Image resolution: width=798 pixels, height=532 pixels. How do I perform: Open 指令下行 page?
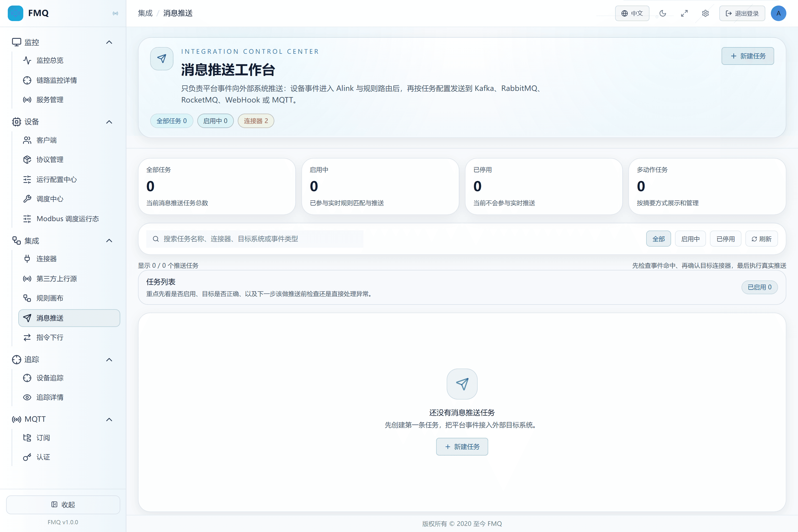[69, 337]
